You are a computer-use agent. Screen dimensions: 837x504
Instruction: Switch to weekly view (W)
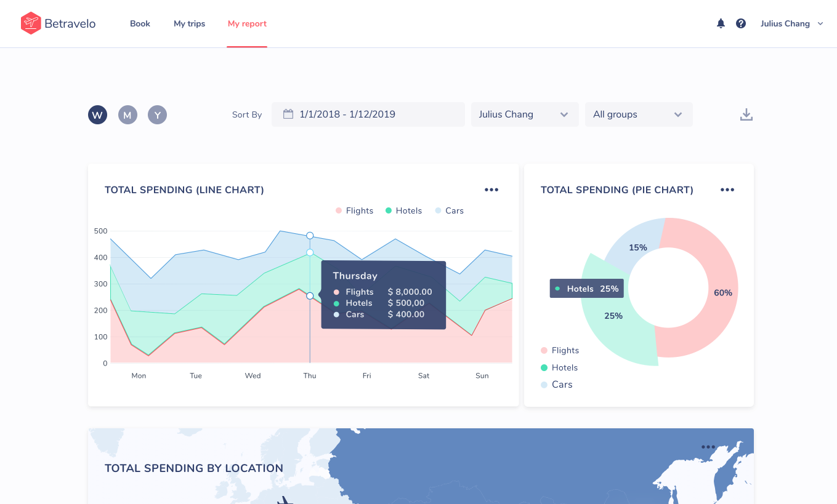(x=97, y=114)
